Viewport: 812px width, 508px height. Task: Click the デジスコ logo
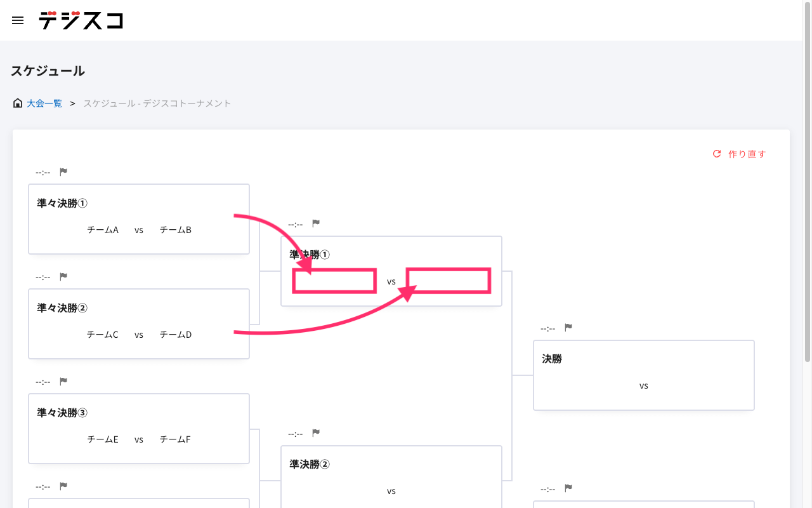[x=81, y=20]
